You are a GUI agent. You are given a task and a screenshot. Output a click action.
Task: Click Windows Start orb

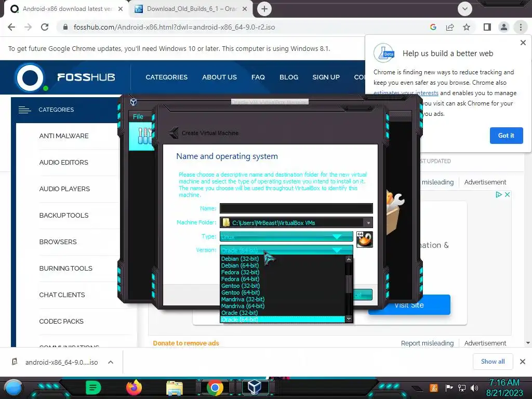(13, 388)
